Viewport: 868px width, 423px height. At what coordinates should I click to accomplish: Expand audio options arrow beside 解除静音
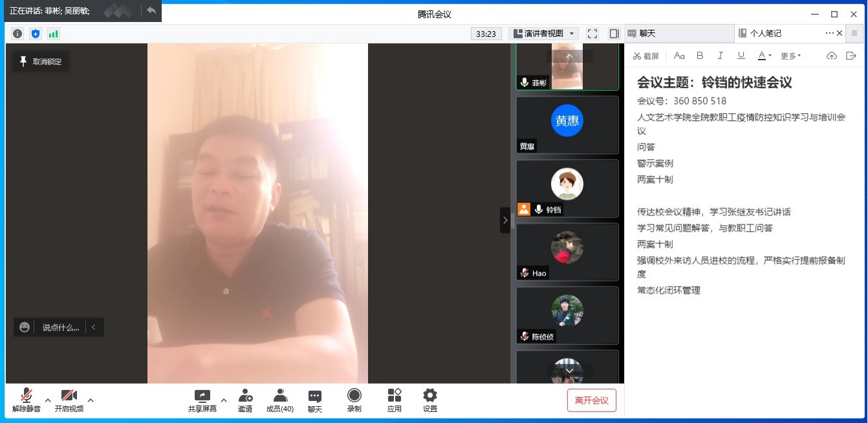coord(48,400)
